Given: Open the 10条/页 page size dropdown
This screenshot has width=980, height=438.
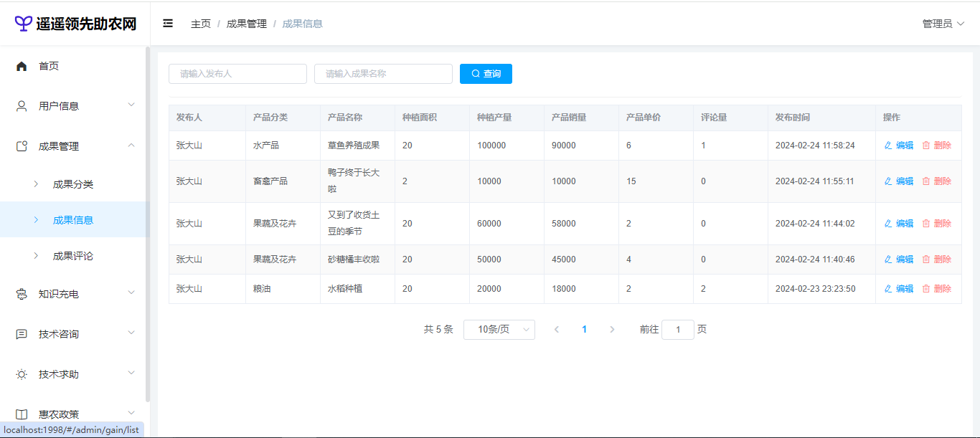Looking at the screenshot, I should pyautogui.click(x=499, y=330).
